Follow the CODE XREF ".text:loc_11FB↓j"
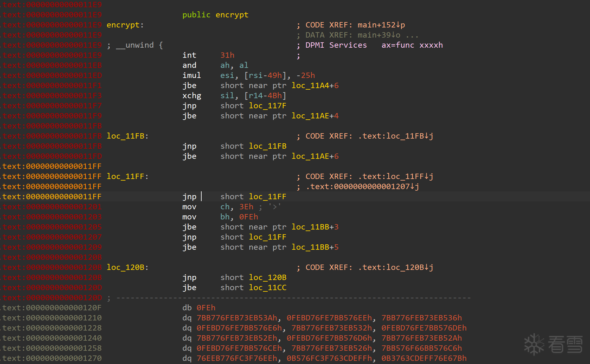590x364 pixels. 396,136
